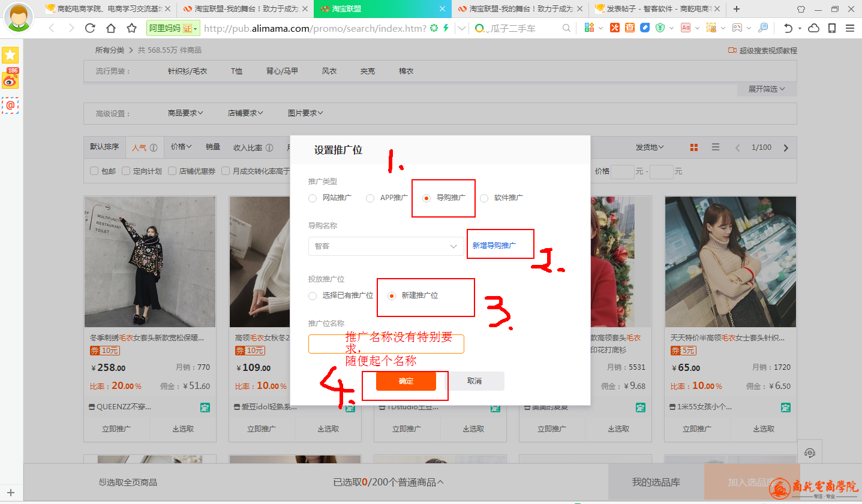This screenshot has height=504, width=862.
Task: Select 新建推广位 radio button
Action: [x=392, y=296]
